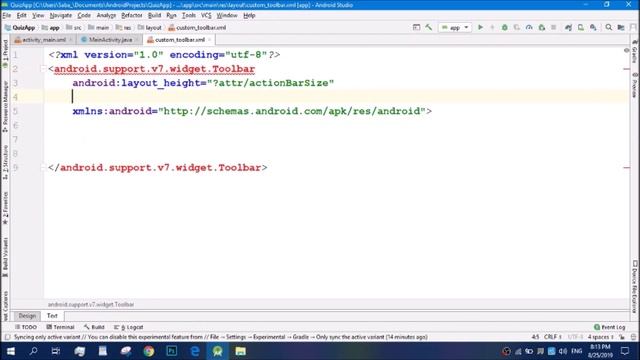640x360 pixels.
Task: Toggle the Build Variants tool window
Action: pos(5,258)
